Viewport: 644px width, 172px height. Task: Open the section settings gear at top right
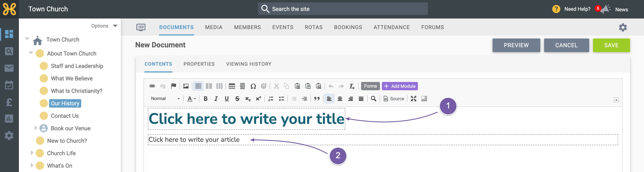623,27
